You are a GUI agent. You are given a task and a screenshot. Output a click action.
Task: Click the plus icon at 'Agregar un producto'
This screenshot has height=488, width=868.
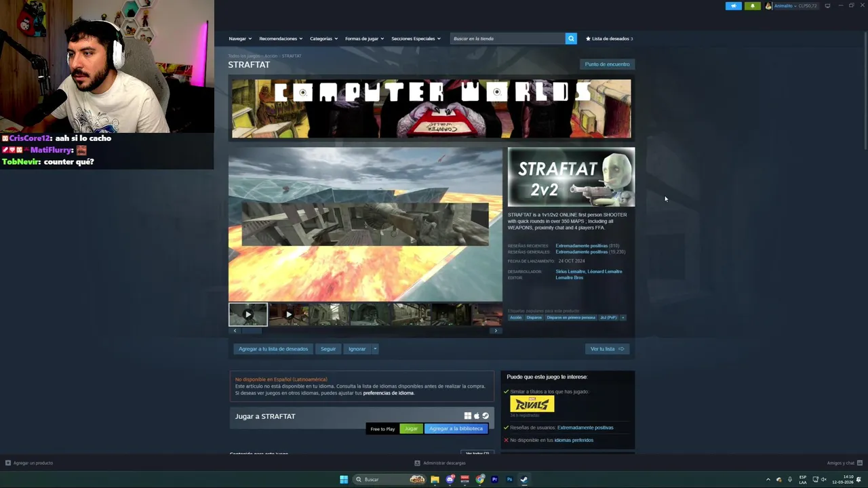[8, 463]
